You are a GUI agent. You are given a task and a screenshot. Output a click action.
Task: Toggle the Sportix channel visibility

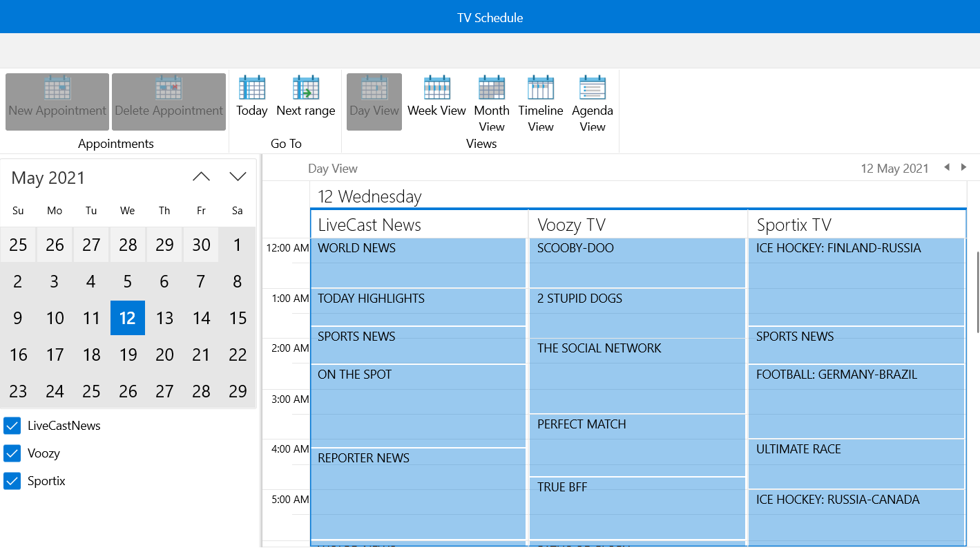click(x=12, y=481)
